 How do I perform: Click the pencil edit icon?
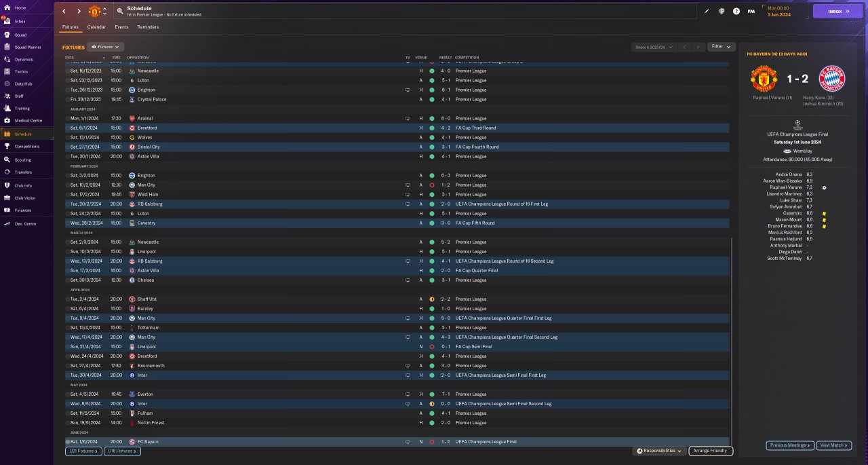[x=706, y=11]
